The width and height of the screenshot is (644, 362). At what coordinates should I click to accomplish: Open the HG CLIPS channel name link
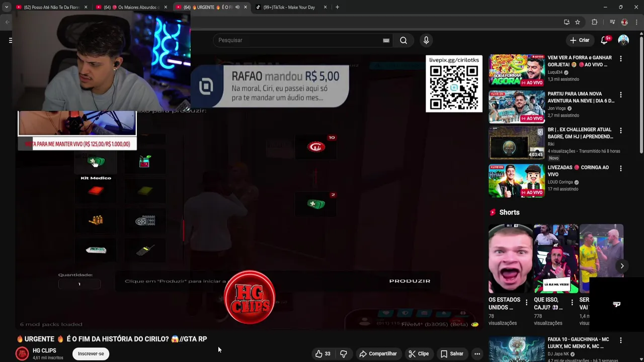point(44,350)
